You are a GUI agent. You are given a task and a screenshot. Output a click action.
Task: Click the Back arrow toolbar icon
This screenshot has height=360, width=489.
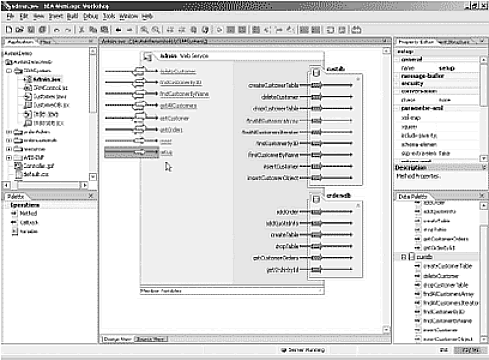118,30
